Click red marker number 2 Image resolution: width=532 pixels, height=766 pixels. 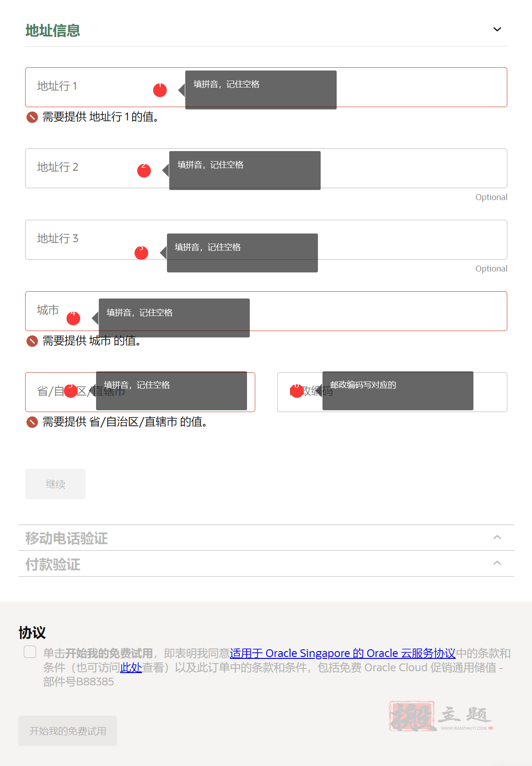[144, 170]
